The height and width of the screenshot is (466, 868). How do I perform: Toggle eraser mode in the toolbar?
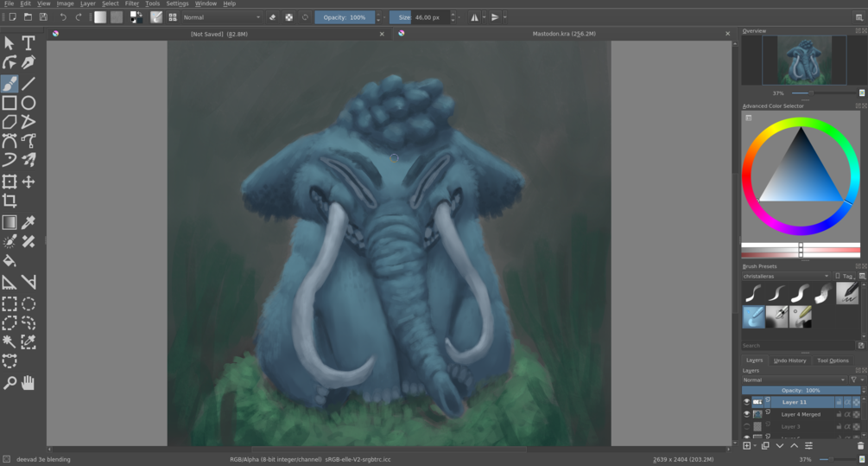point(272,17)
